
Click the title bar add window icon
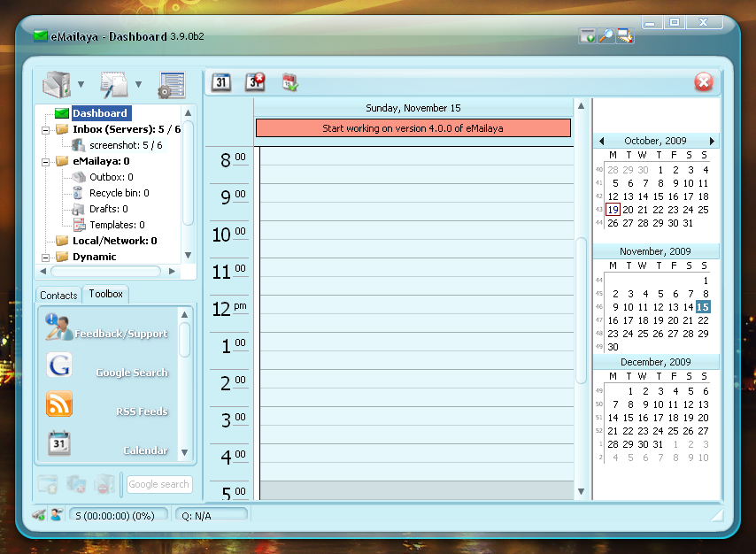point(588,35)
